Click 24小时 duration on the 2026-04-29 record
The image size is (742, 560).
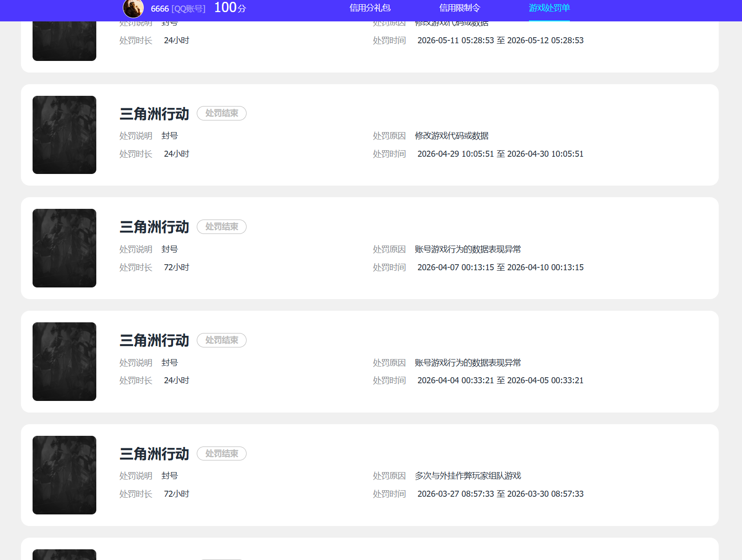click(x=177, y=154)
